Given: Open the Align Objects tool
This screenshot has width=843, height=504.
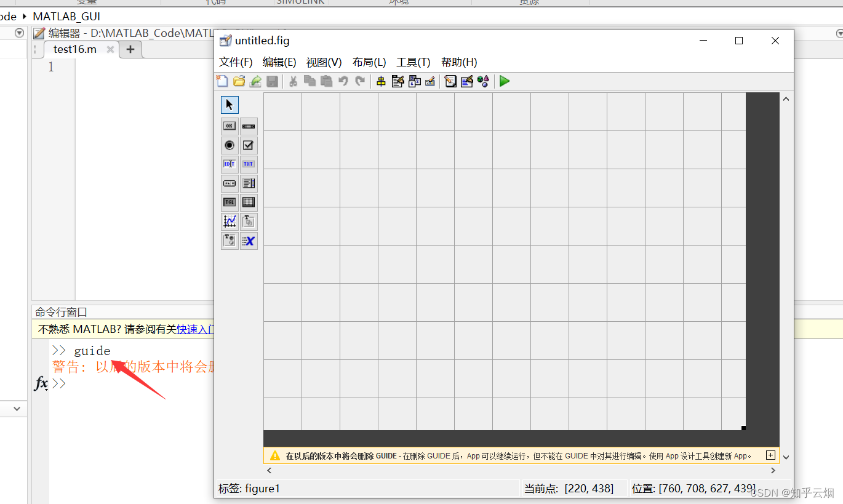Looking at the screenshot, I should [x=381, y=81].
